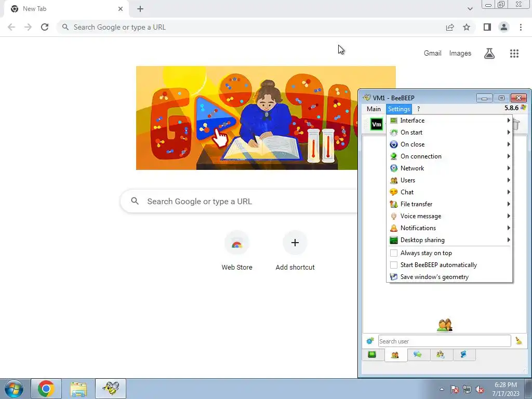
Task: Open the Windows Start orb
Action: 14,389
